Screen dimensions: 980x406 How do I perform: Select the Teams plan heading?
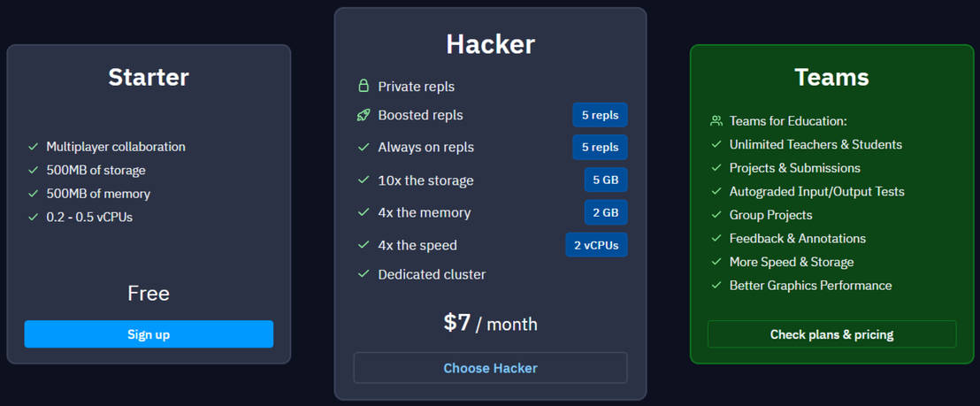coord(831,77)
